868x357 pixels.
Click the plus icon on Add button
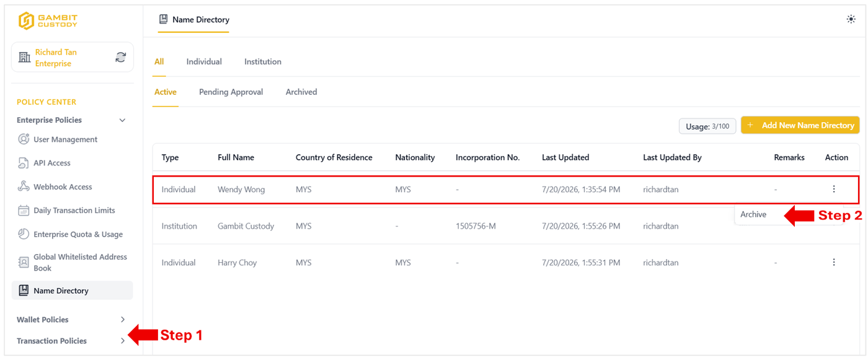pyautogui.click(x=750, y=125)
